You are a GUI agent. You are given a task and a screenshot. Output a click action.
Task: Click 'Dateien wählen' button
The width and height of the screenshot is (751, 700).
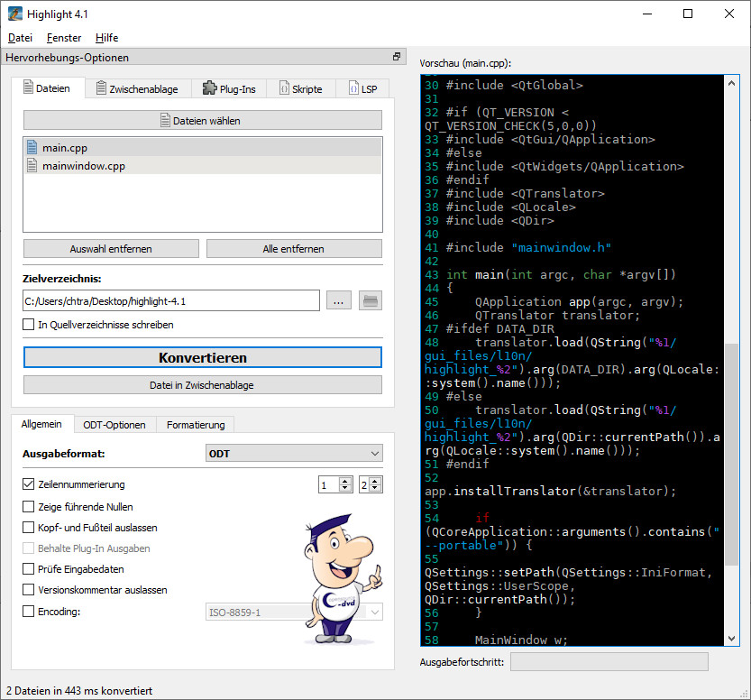(x=202, y=120)
